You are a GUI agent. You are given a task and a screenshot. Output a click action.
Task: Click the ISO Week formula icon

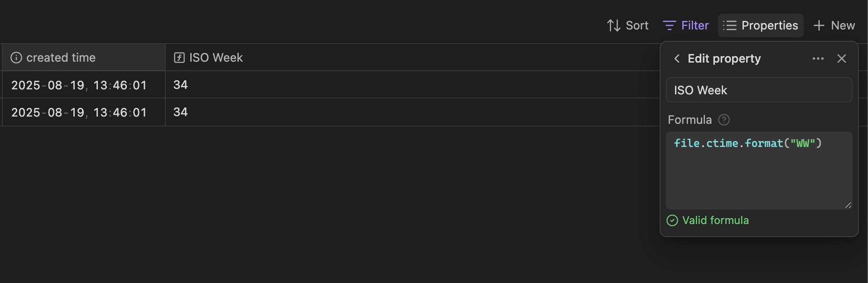pyautogui.click(x=179, y=58)
